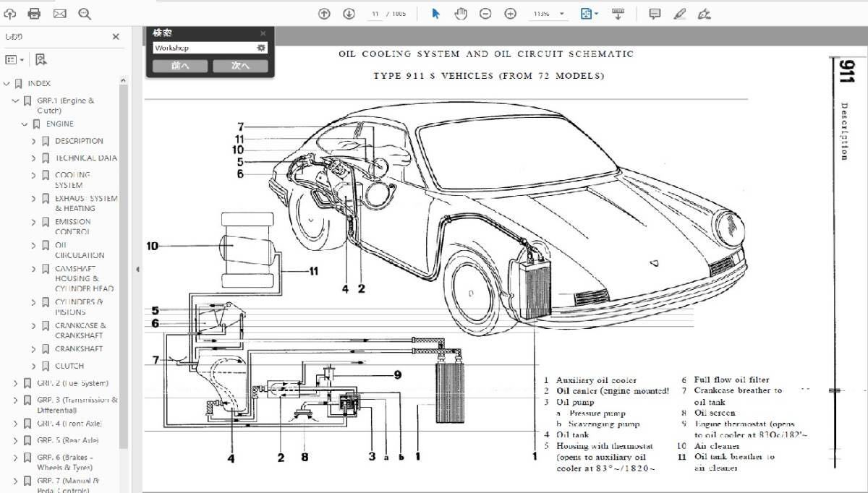Expand GRP. 3 Transmission & Differential

(15, 400)
